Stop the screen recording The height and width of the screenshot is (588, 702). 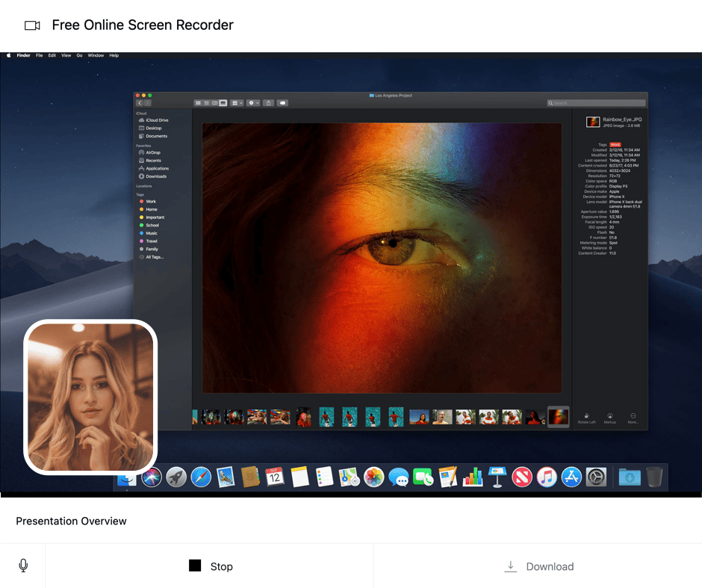coord(210,566)
